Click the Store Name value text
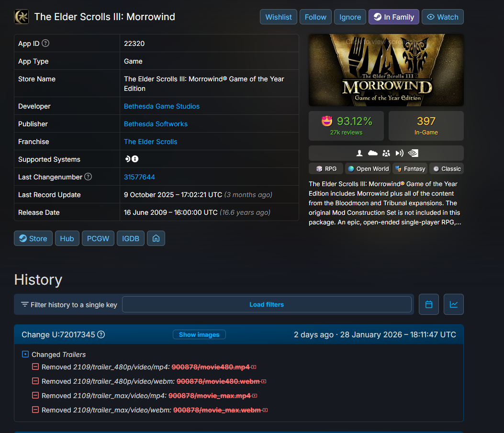 204,84
